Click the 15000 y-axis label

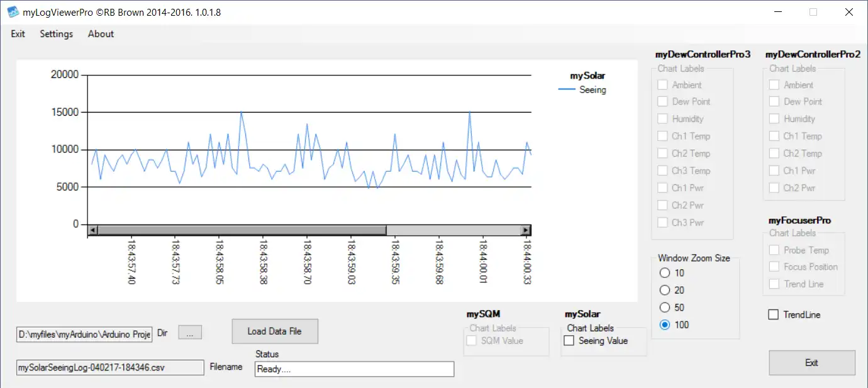pyautogui.click(x=64, y=113)
